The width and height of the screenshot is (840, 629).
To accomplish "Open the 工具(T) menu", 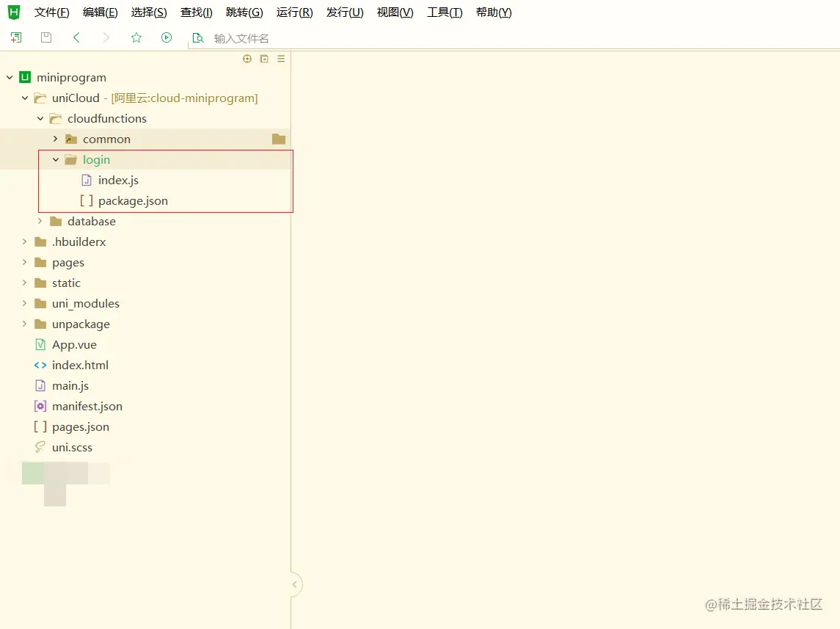I will pyautogui.click(x=445, y=12).
